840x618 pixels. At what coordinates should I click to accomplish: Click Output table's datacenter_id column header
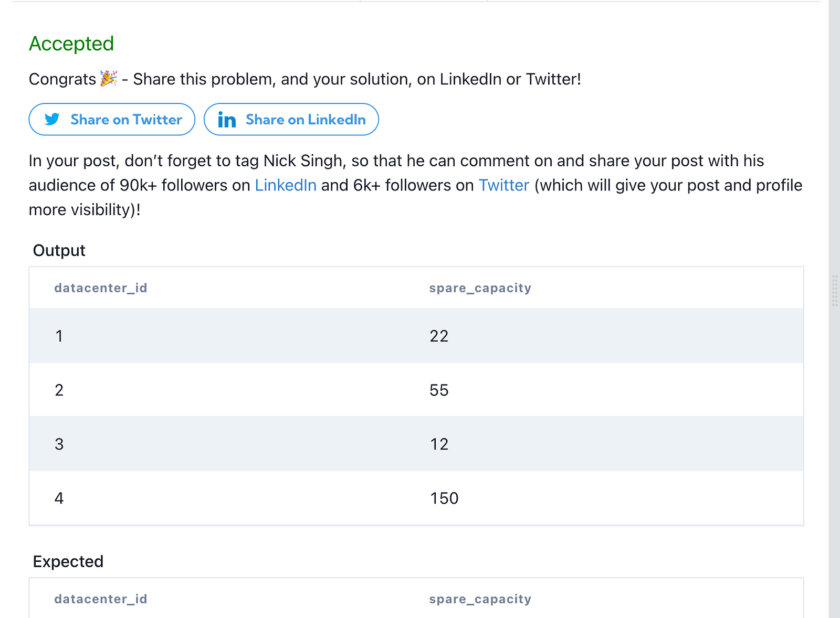tap(101, 288)
